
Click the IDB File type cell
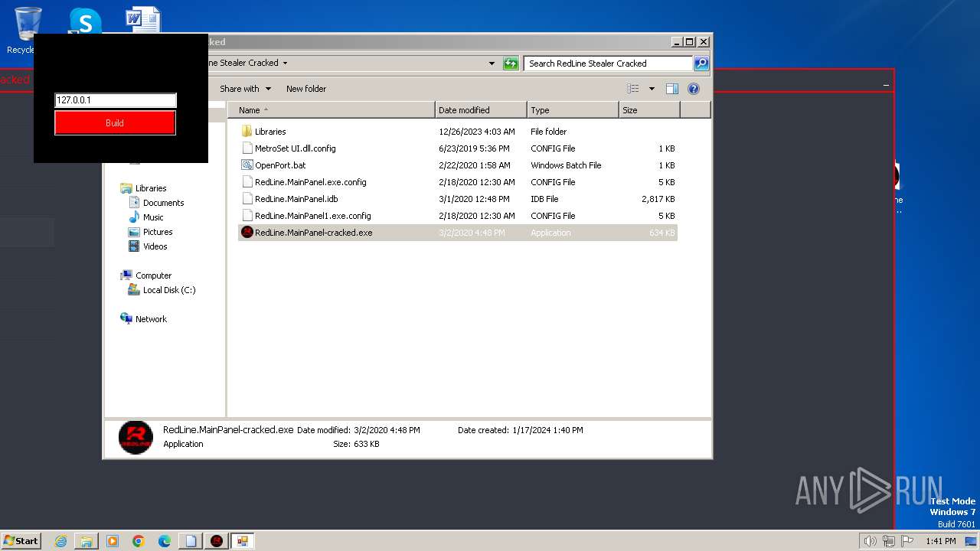pos(544,199)
